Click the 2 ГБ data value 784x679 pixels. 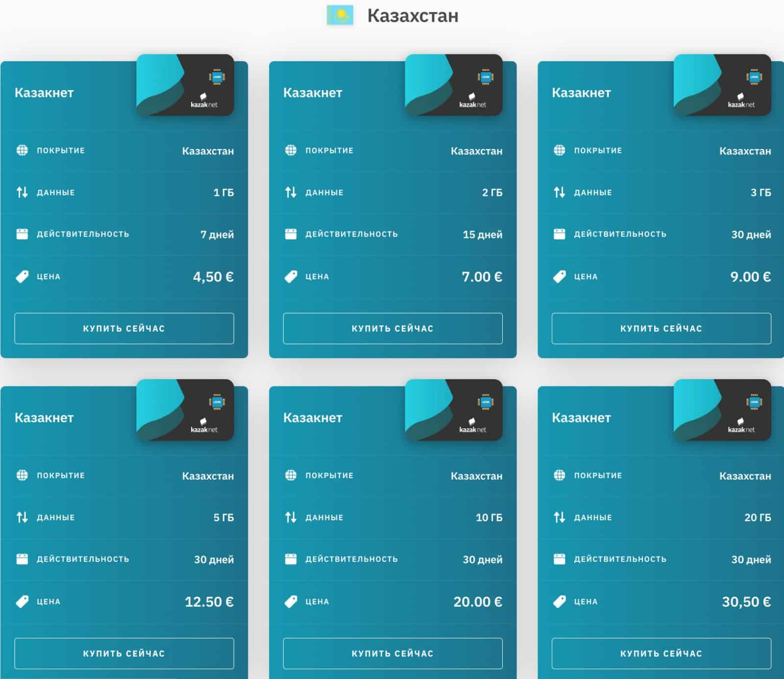(x=492, y=193)
